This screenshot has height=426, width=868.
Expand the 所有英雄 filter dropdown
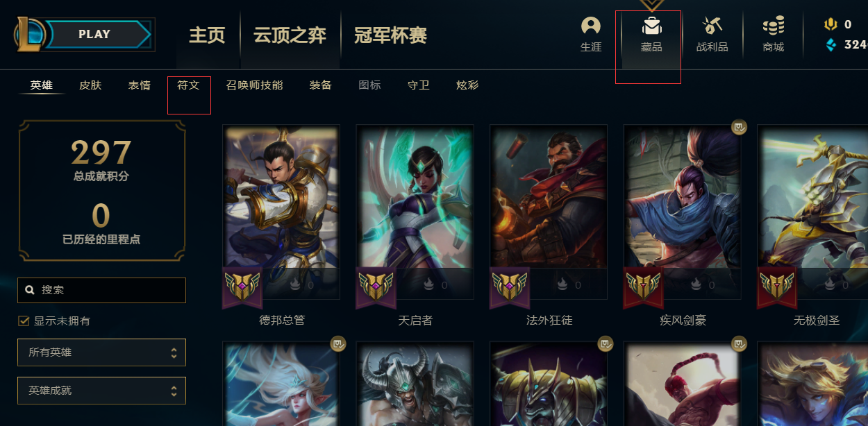coord(101,352)
